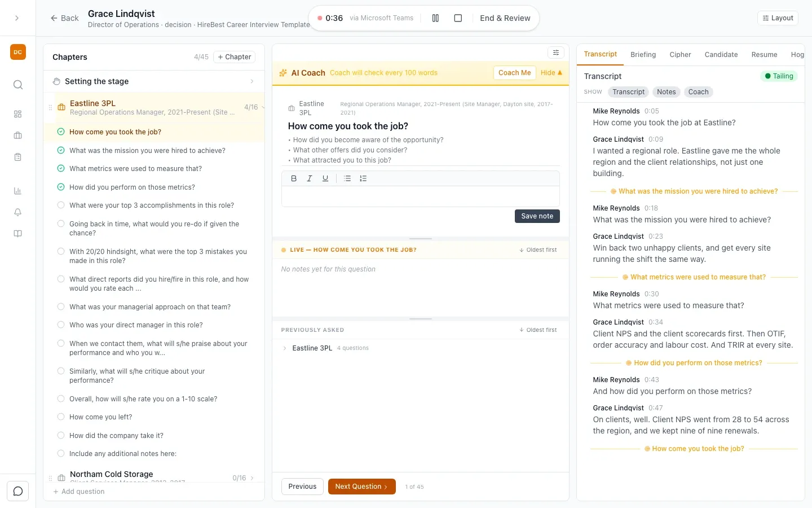This screenshot has height=508, width=812.
Task: Insert a bulleted list in the note
Action: click(347, 178)
